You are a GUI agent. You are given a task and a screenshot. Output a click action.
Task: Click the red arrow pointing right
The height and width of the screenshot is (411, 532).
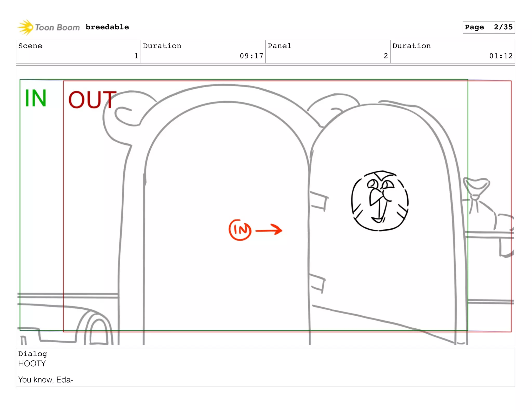[269, 230]
